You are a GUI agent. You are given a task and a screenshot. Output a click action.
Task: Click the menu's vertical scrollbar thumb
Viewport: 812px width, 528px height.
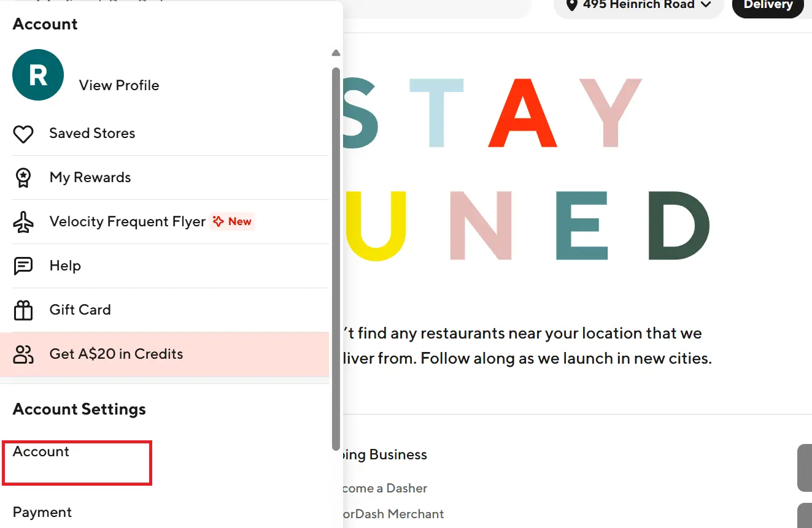coord(336,258)
